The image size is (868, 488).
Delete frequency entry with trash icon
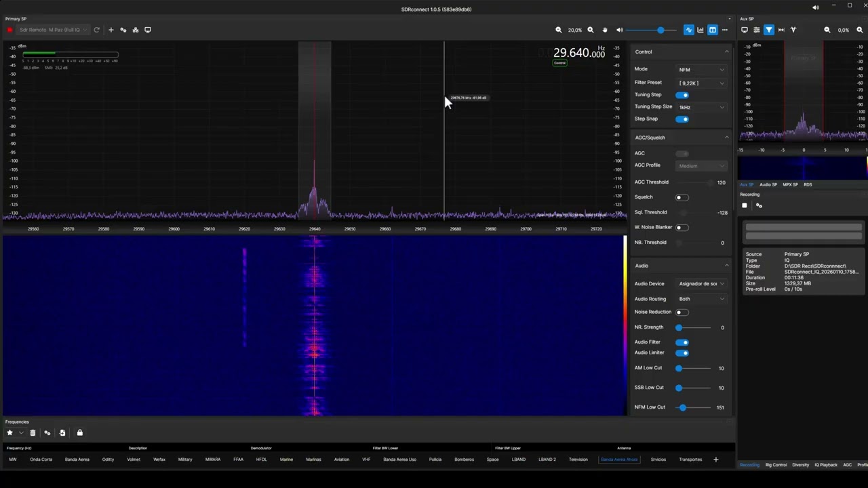click(x=33, y=432)
